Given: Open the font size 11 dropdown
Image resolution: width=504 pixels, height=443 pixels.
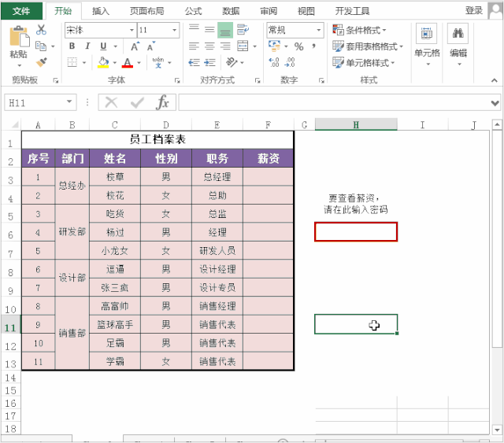Looking at the screenshot, I should pyautogui.click(x=174, y=30).
